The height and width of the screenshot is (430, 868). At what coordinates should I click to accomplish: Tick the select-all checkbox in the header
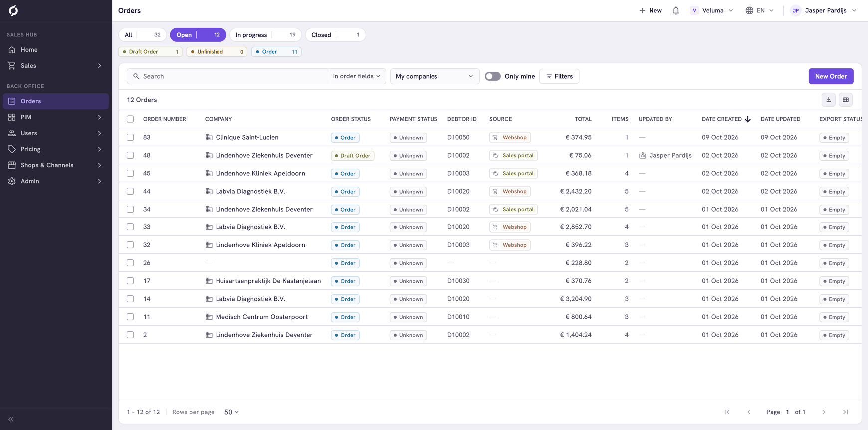pos(130,119)
